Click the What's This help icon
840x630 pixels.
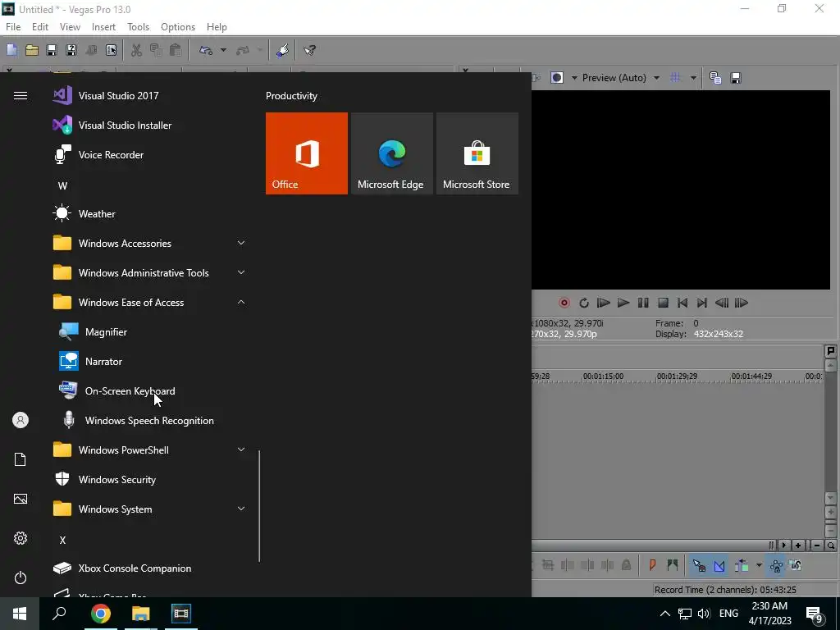(309, 50)
